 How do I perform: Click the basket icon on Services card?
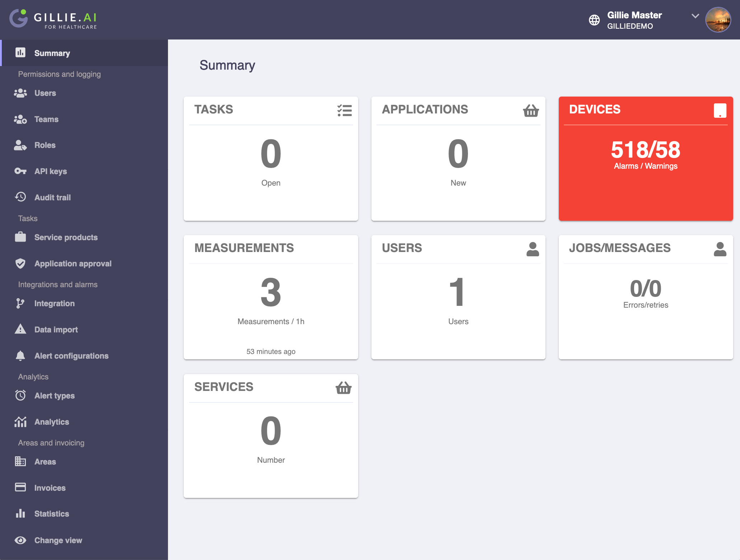click(343, 388)
